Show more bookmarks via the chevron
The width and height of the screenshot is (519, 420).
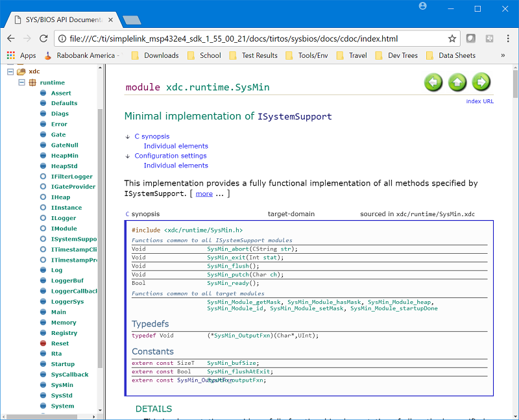point(503,56)
